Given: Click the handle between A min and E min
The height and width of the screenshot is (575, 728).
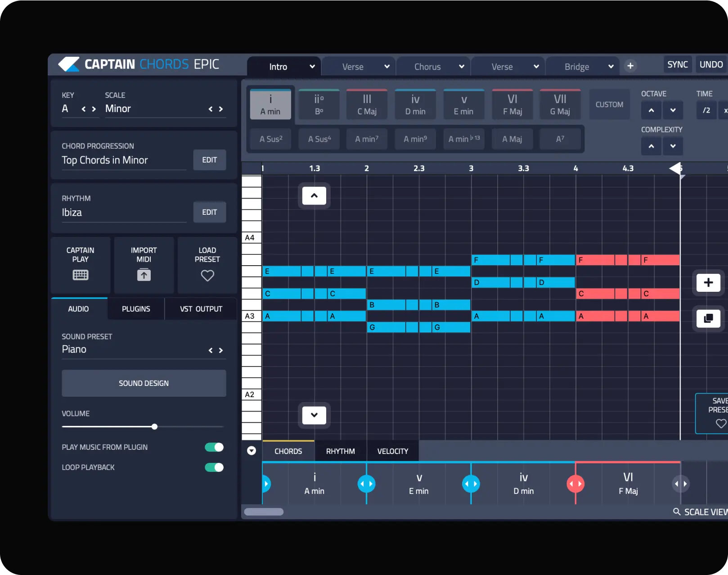Looking at the screenshot, I should tap(366, 484).
